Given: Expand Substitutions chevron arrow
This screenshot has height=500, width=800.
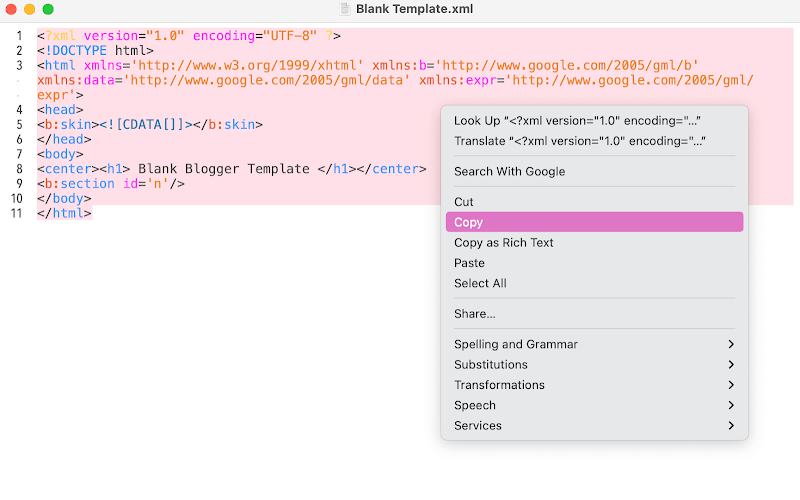Looking at the screenshot, I should click(x=731, y=365).
